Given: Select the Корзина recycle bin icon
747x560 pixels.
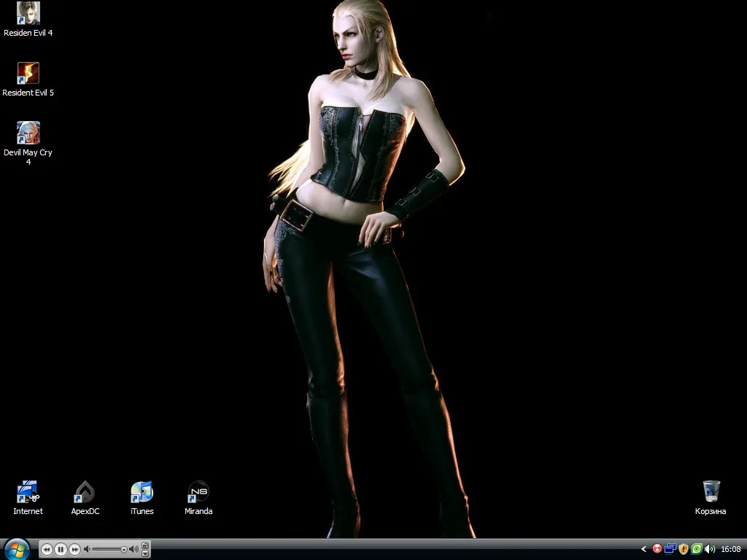Looking at the screenshot, I should (711, 497).
